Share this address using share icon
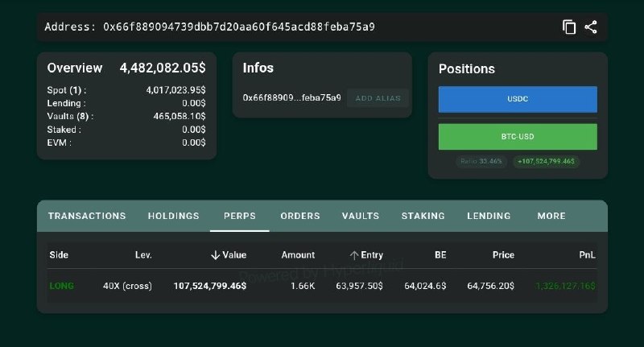Screen dimensions: 644x347 pyautogui.click(x=591, y=27)
